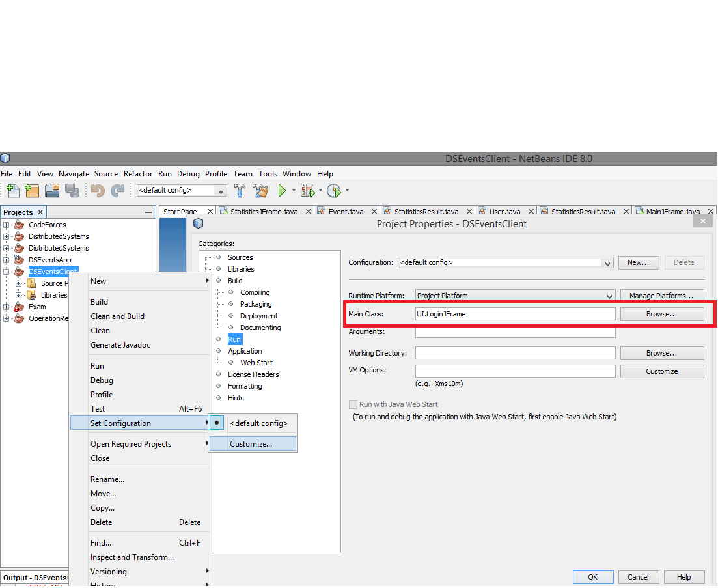Open the Set Configuration submenu entry
Image resolution: width=718 pixels, height=588 pixels.
[140, 423]
